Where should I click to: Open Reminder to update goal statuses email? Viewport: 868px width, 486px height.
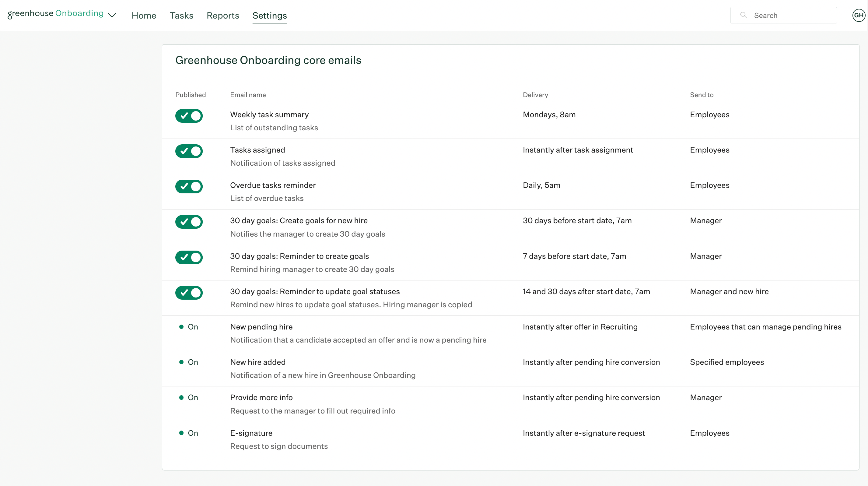[315, 291]
